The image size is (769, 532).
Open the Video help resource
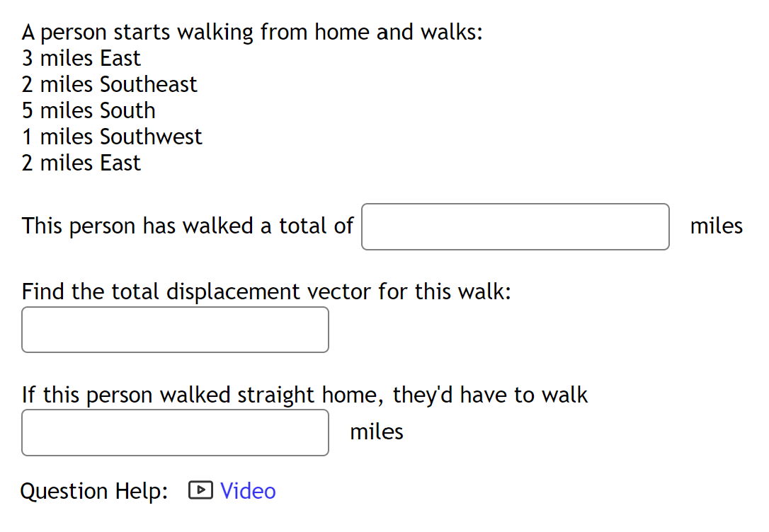click(x=248, y=490)
